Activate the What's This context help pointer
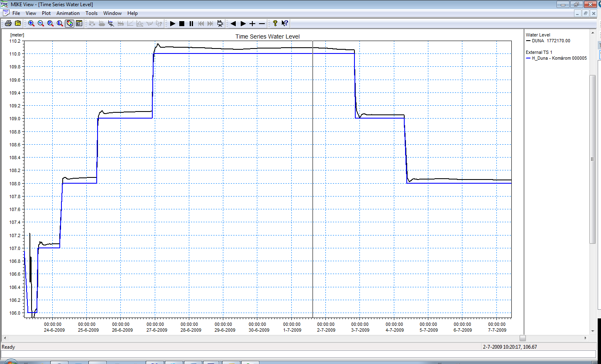The image size is (601, 364). click(284, 24)
